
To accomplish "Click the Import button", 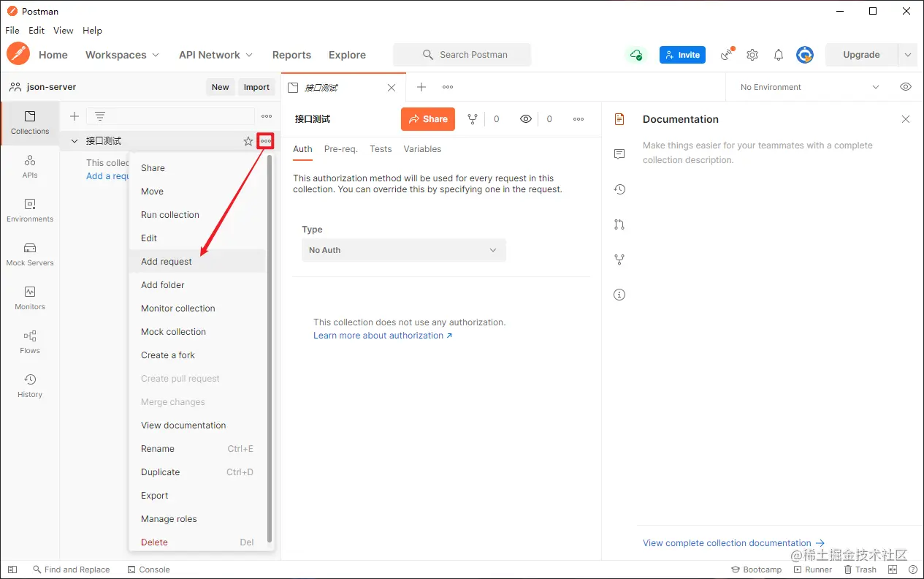I will 256,87.
